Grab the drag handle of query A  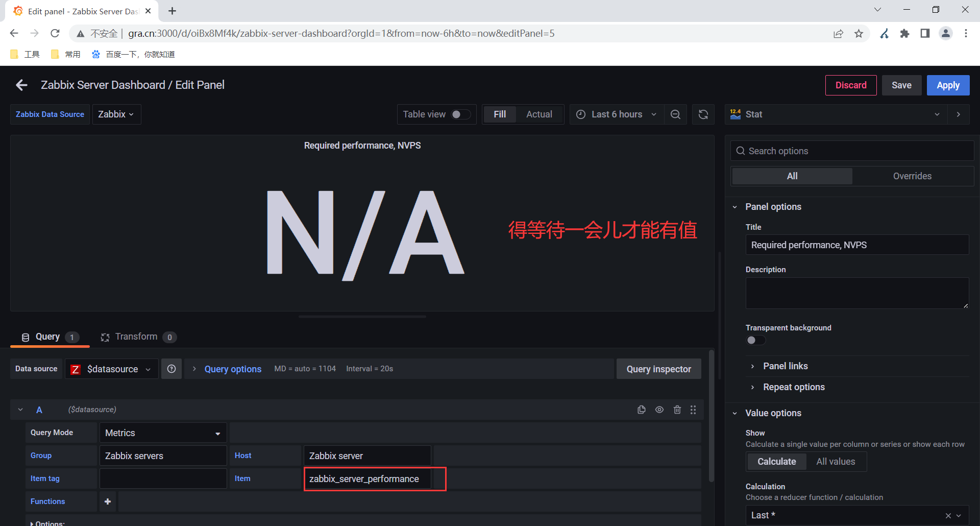click(693, 410)
